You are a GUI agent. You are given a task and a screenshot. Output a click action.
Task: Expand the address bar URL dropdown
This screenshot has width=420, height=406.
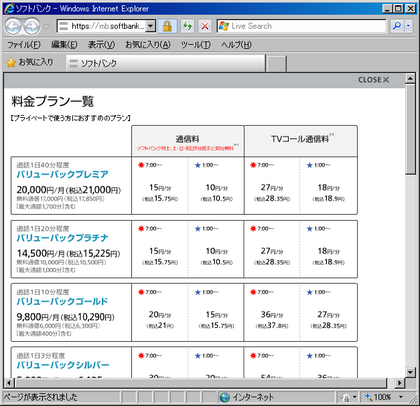151,26
